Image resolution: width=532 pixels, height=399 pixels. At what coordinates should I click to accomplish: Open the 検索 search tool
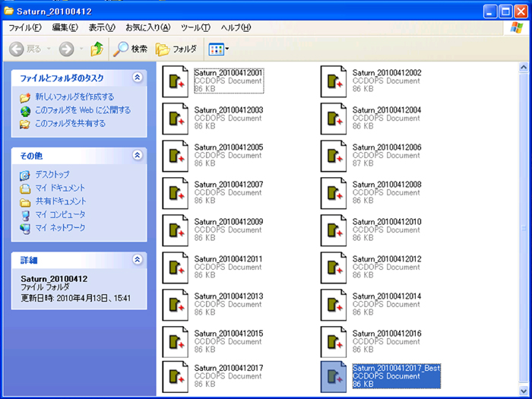(130, 49)
